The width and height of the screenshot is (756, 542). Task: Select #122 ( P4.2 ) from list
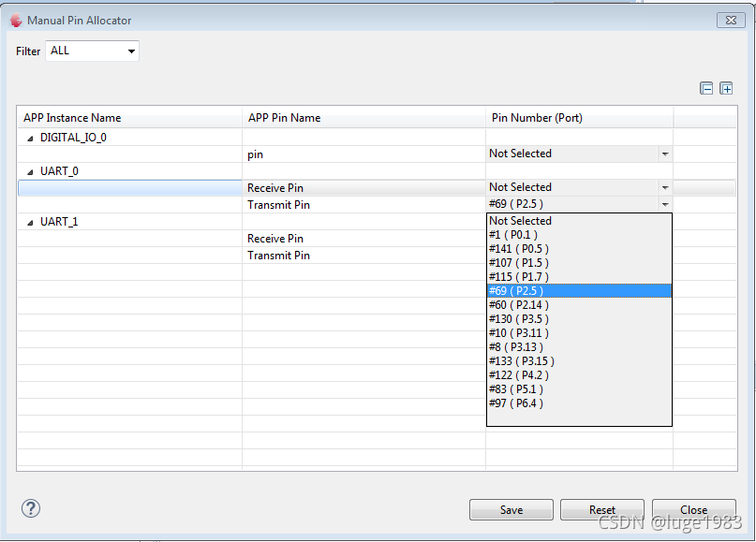pos(579,374)
